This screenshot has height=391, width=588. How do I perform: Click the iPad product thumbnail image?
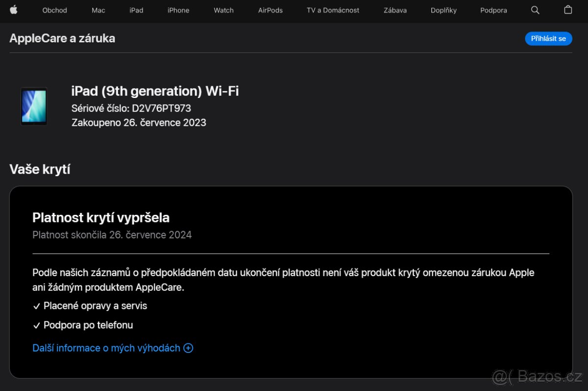34,106
